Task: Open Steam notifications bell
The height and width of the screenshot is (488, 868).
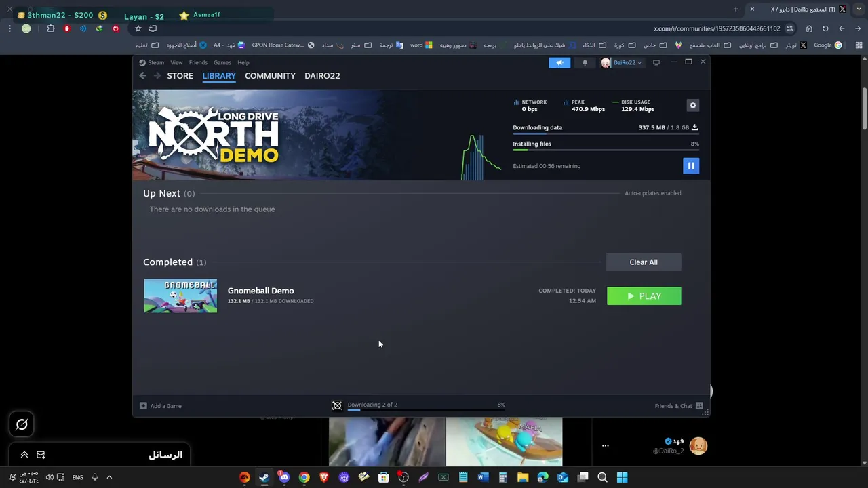Action: point(585,62)
